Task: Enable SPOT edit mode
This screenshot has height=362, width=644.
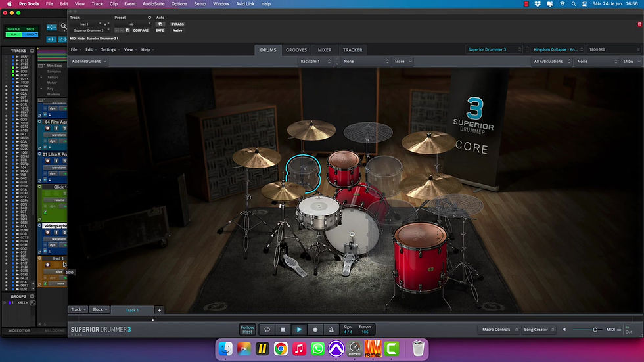Action: coord(30,29)
